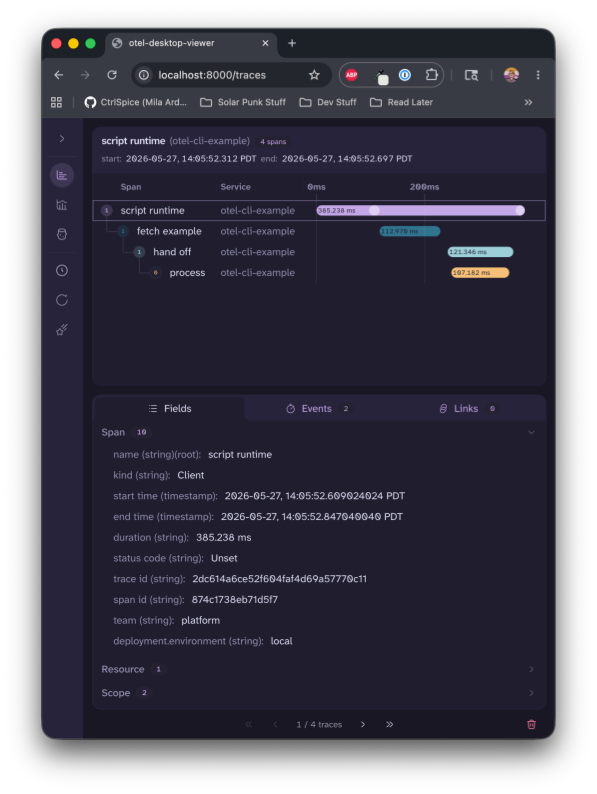Viewport: 597px width, 794px height.
Task: Select the fetch example span row
Action: point(319,231)
